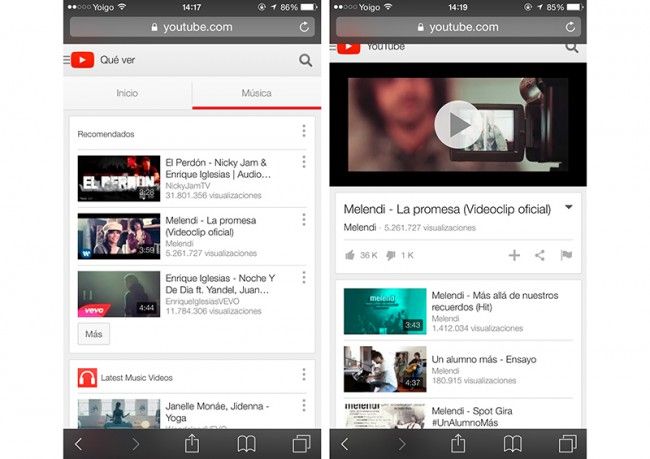Share the La promesa video
Viewport: 650px width, 459px height.
click(539, 255)
